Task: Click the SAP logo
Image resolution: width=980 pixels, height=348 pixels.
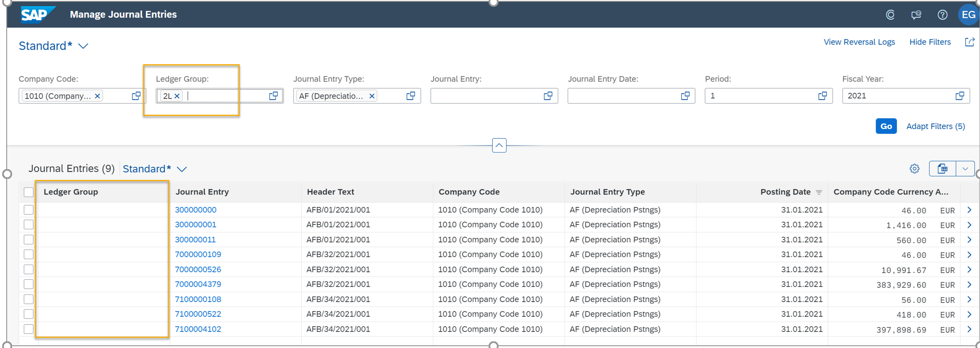Action: coord(37,14)
